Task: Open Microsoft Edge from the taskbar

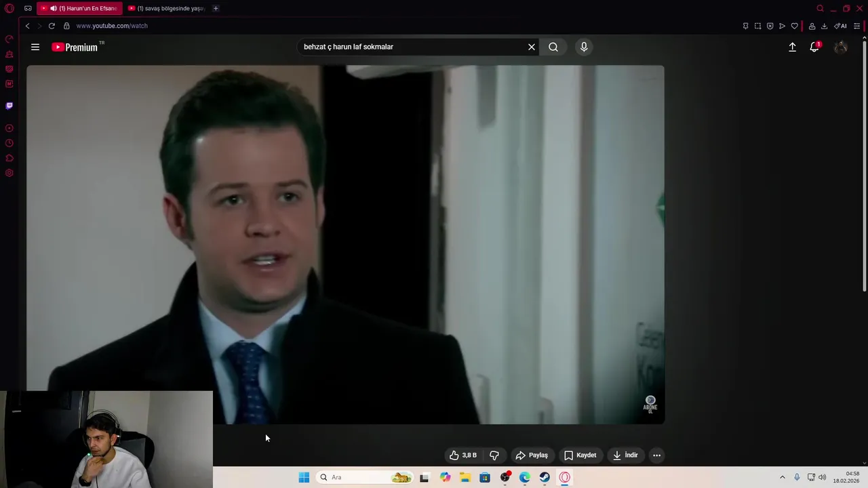Action: pyautogui.click(x=525, y=477)
